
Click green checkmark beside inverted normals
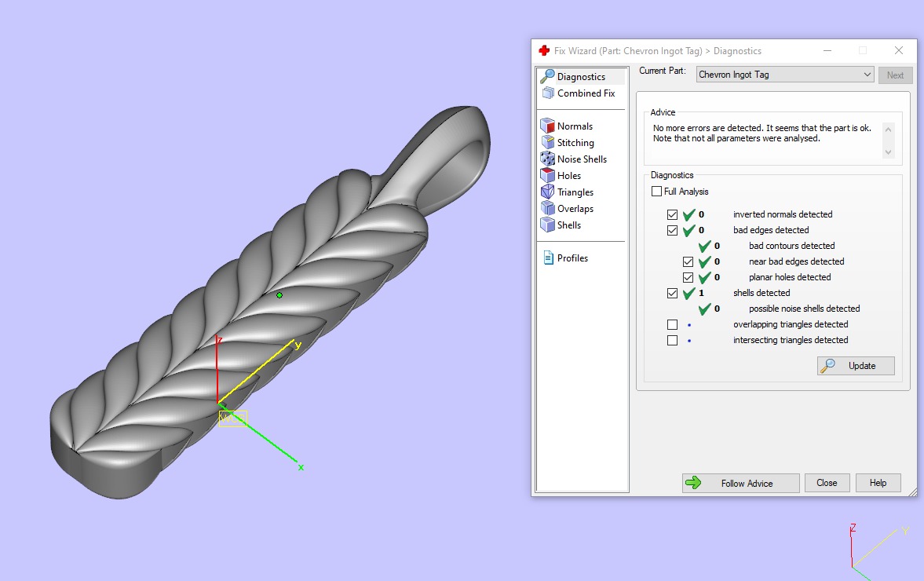coord(688,214)
